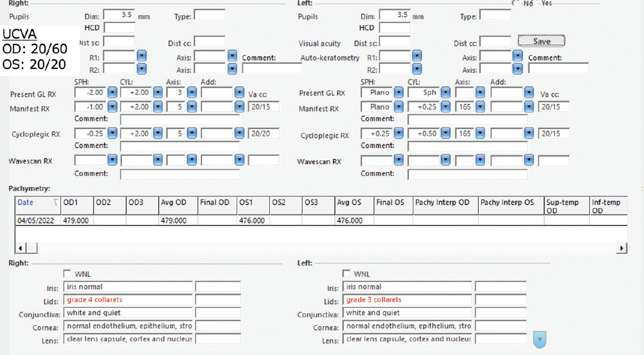Click the pachymetry horizontal scrollbar thumb

(x=32, y=248)
